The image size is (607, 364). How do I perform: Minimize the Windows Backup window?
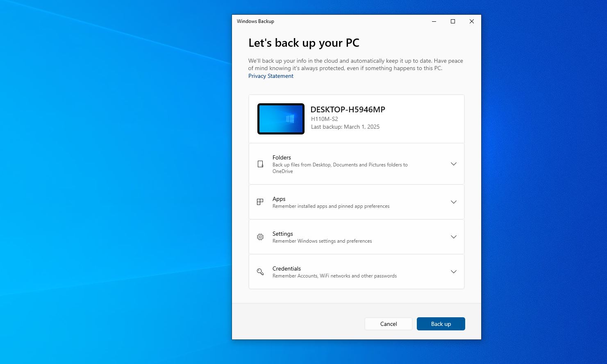click(434, 21)
